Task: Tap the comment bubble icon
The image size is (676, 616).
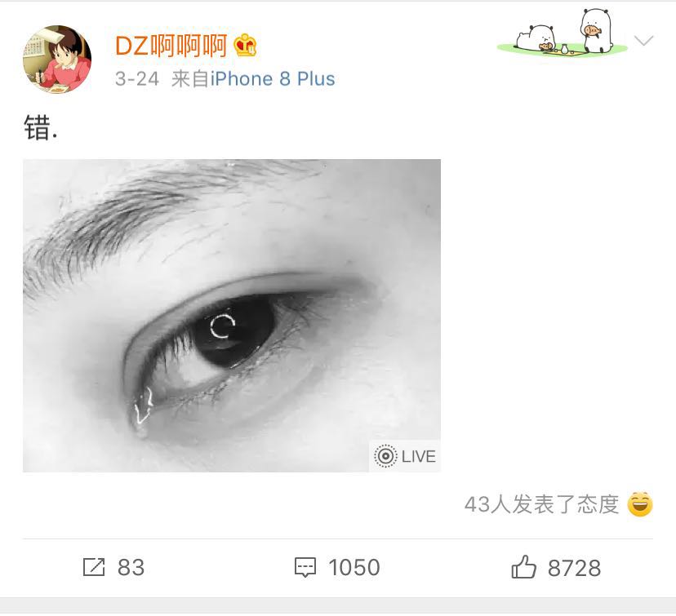Action: tap(305, 567)
